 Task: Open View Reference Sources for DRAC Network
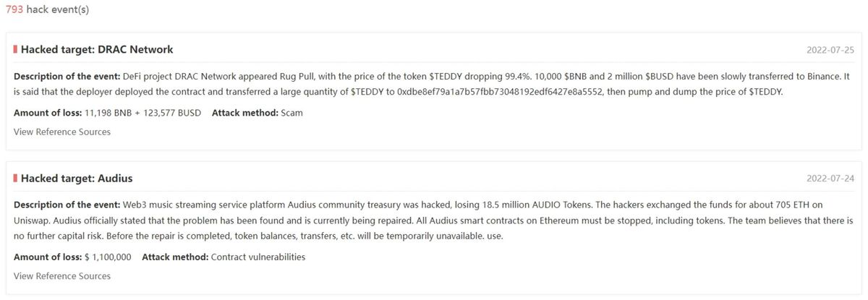point(62,132)
